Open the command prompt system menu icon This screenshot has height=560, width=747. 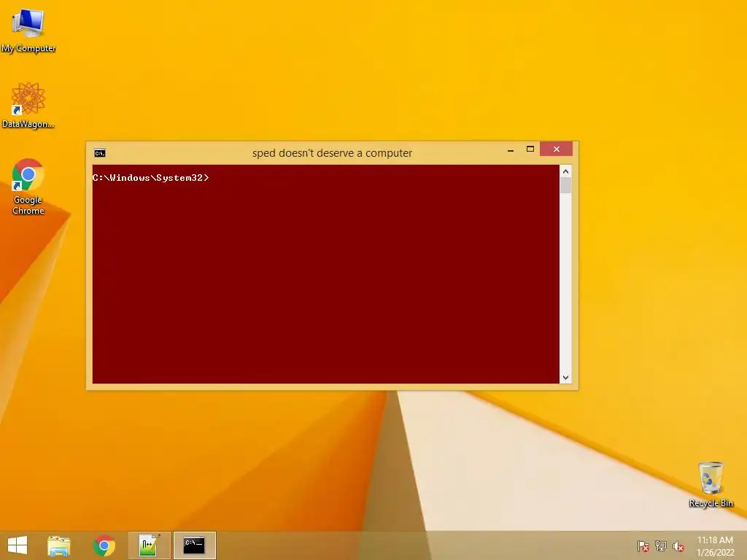pos(100,153)
